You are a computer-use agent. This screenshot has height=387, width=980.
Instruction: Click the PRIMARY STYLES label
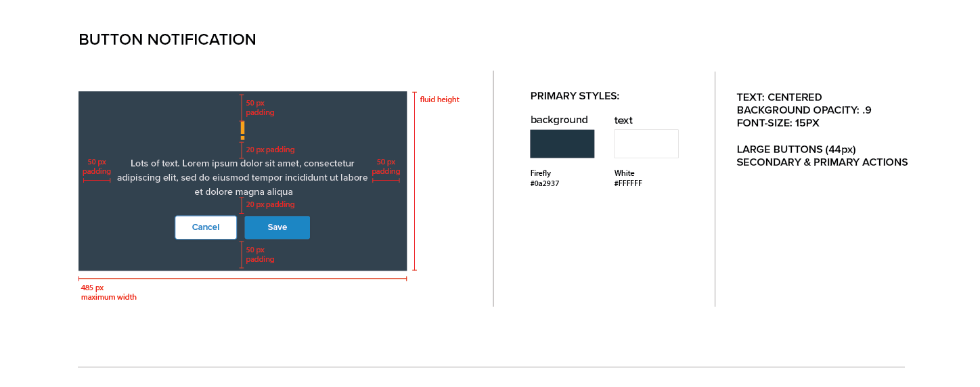(575, 96)
